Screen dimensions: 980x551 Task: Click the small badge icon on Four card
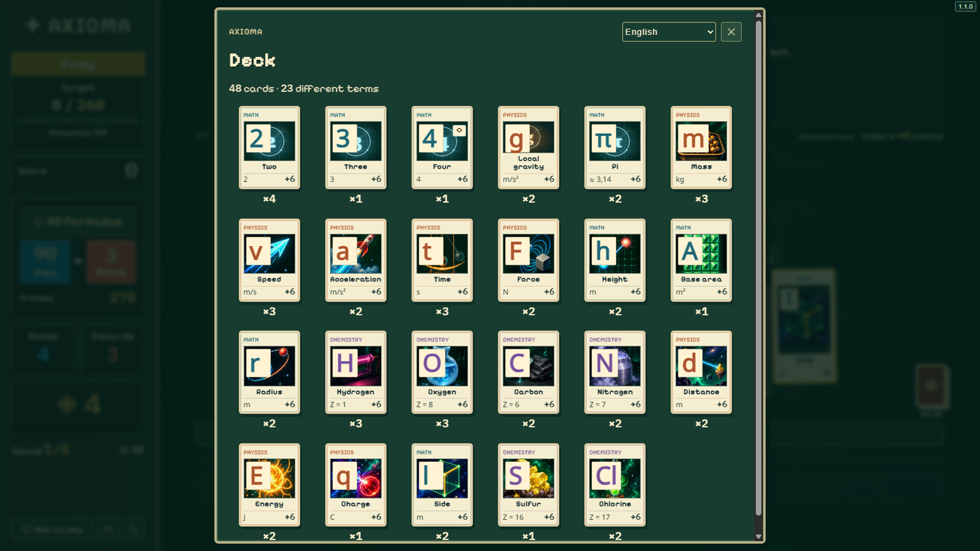(459, 131)
